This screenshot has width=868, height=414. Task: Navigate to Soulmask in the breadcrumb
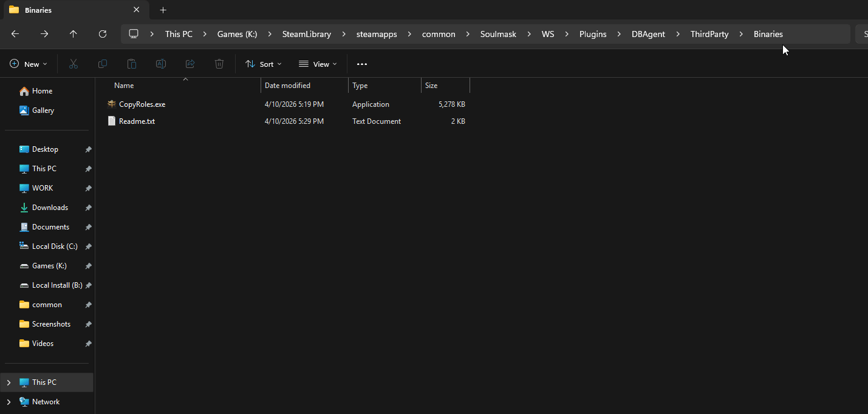click(498, 34)
